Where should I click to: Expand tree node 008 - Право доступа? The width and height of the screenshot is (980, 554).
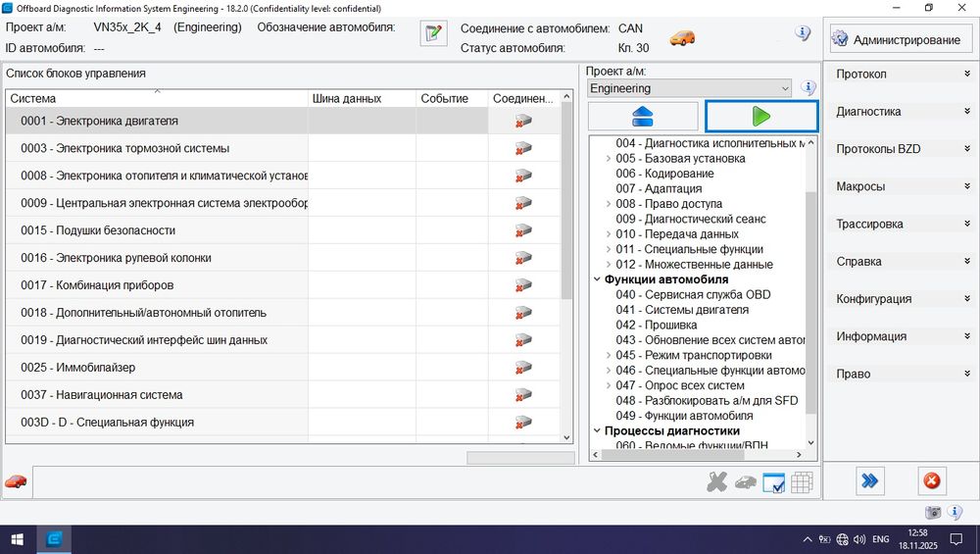(609, 204)
